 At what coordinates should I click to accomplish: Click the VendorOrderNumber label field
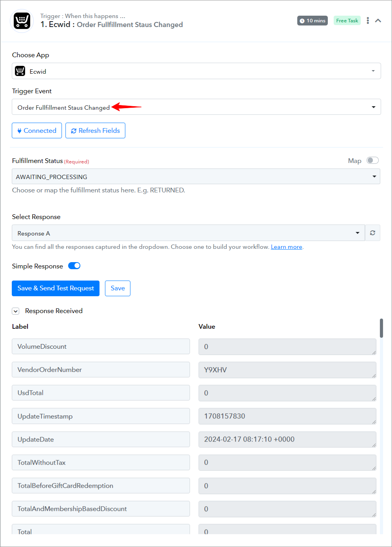point(101,369)
